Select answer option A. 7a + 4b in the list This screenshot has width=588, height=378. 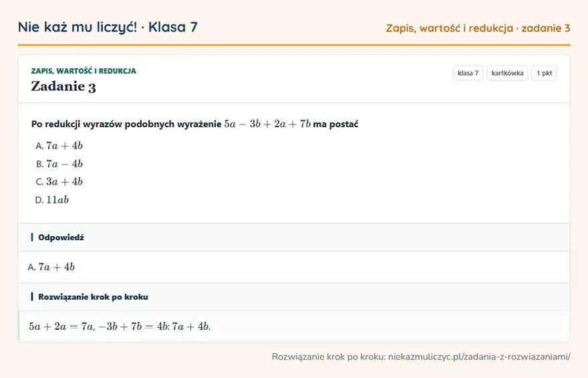(59, 146)
